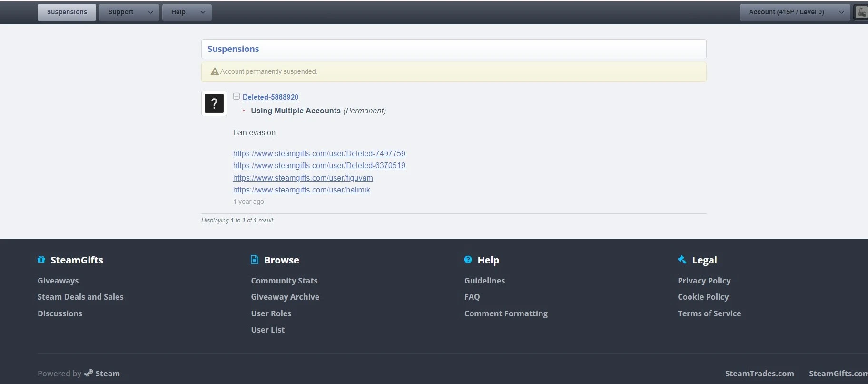Open the halimik user link
Screen dimensions: 868x384
[302, 190]
